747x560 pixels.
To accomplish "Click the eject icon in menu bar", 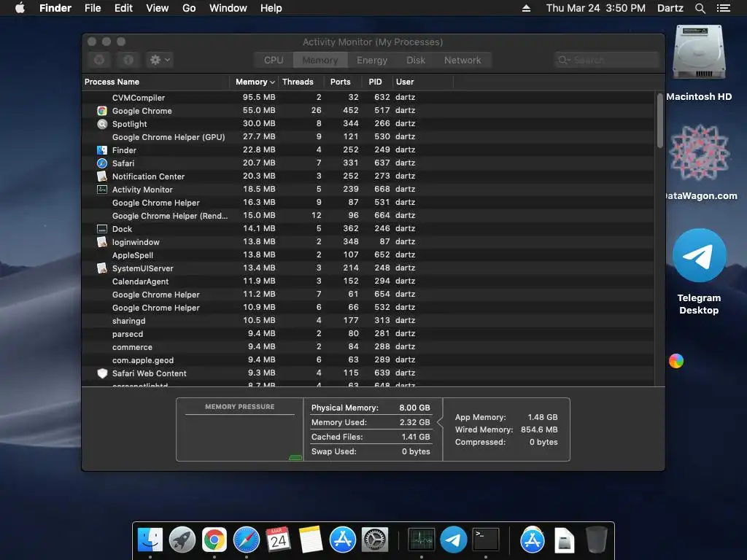I will 526,8.
